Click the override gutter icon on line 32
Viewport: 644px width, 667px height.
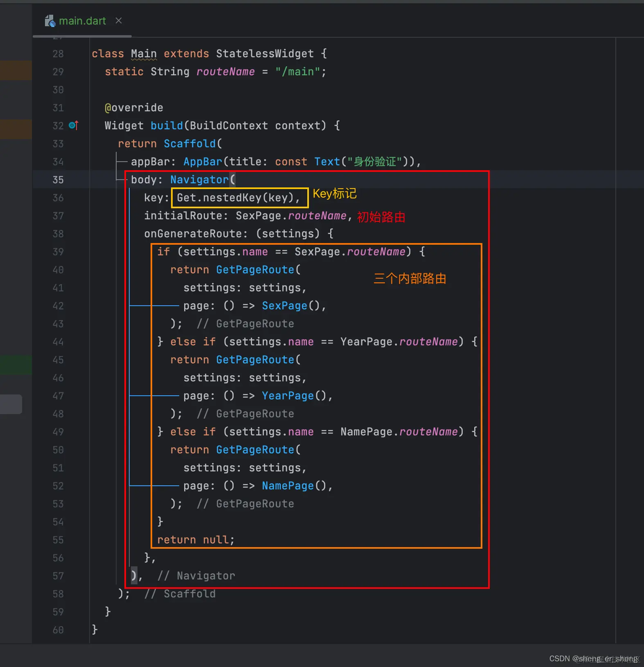[74, 125]
